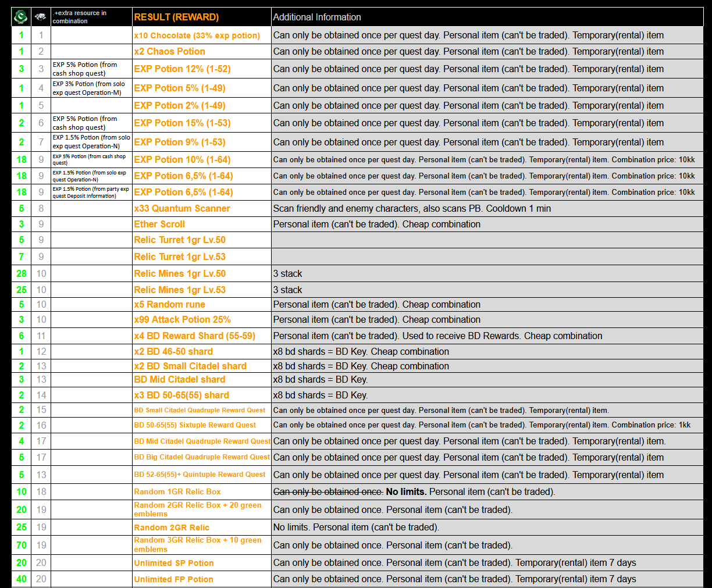Click the green emblem icon in header
Image resolution: width=712 pixels, height=588 pixels.
tap(21, 17)
